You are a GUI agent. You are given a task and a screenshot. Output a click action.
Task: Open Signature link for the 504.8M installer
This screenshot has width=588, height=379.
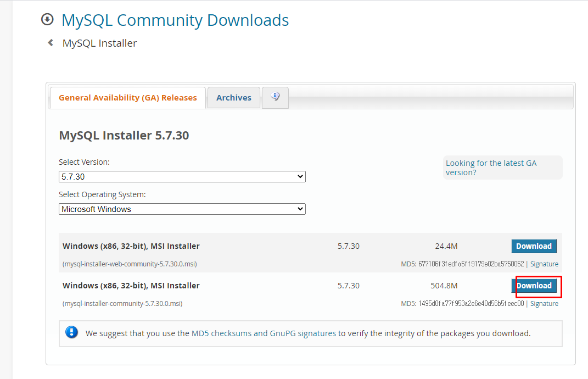[544, 304]
